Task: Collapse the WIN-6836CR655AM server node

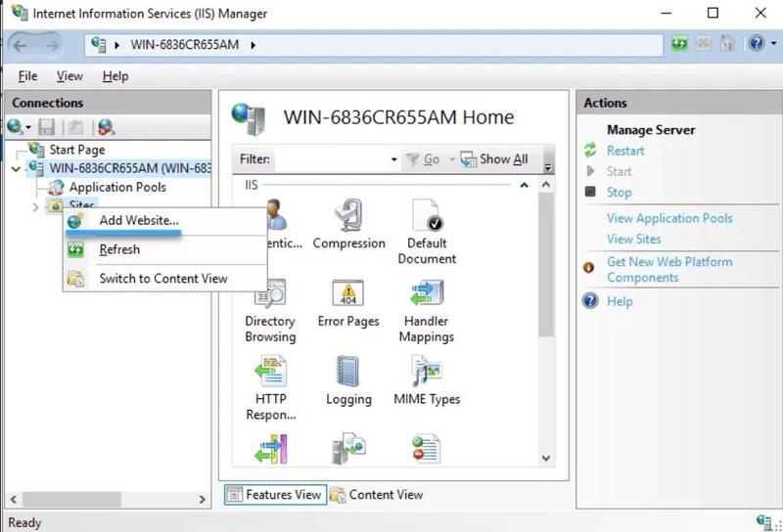Action: click(x=16, y=168)
